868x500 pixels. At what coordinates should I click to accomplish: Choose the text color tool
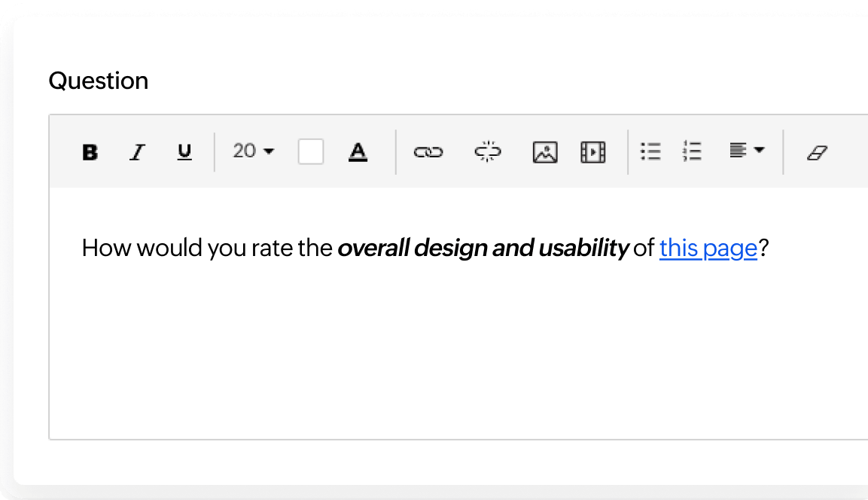coord(358,151)
